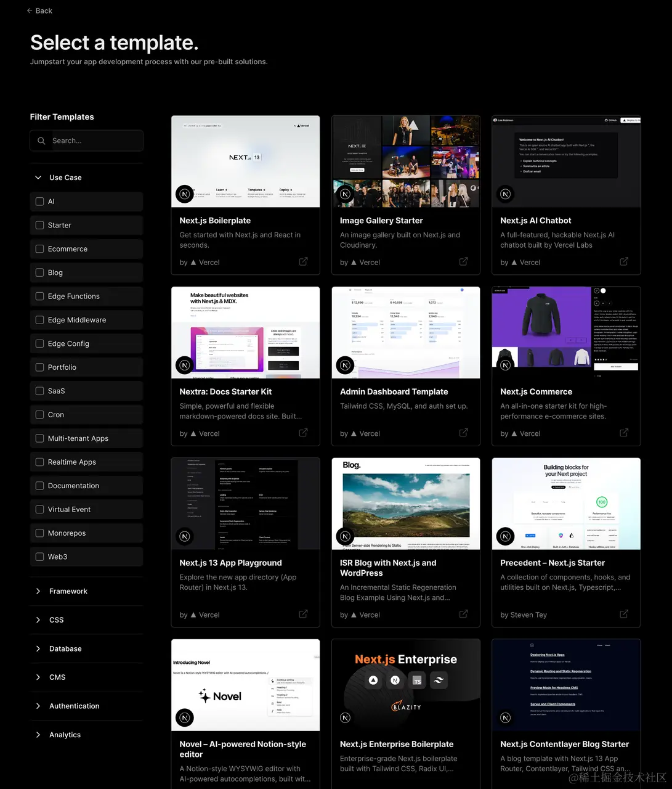Open Nextra: Docs Starter Kit title

click(225, 392)
